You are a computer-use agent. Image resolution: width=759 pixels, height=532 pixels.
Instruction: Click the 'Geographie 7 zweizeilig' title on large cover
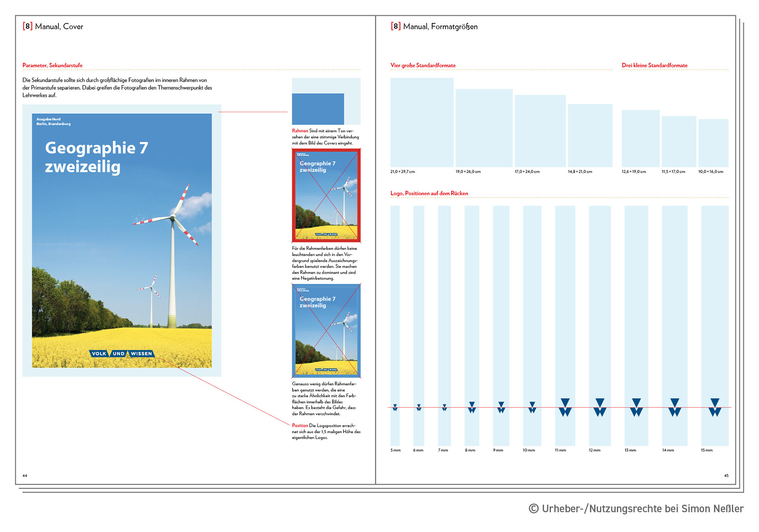click(96, 157)
